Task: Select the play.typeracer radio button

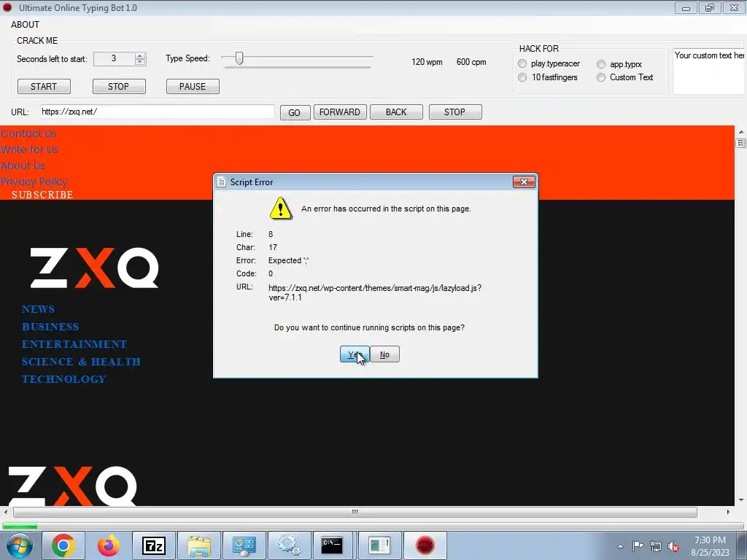Action: 522,64
